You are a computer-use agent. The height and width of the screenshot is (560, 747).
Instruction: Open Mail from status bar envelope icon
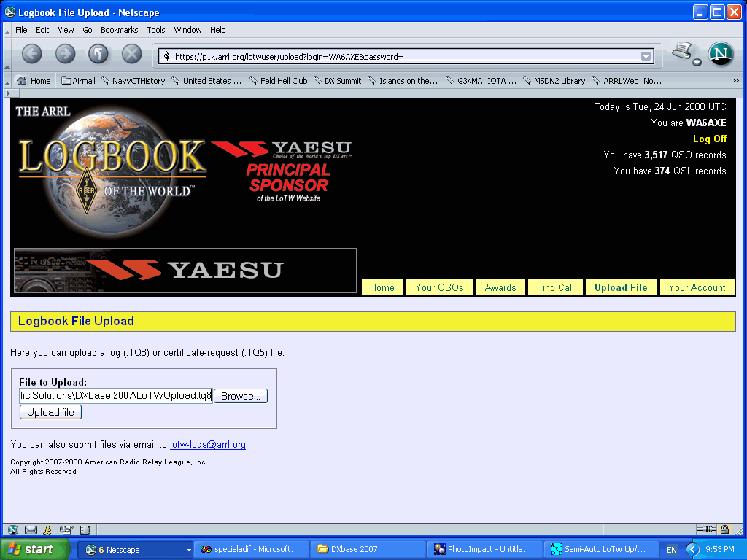click(x=31, y=529)
